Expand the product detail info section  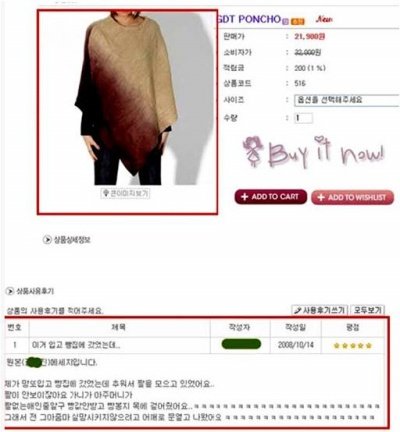(x=67, y=240)
